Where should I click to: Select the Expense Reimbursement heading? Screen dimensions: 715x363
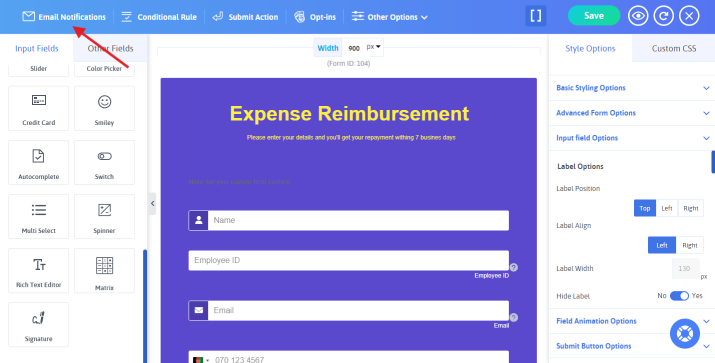349,114
